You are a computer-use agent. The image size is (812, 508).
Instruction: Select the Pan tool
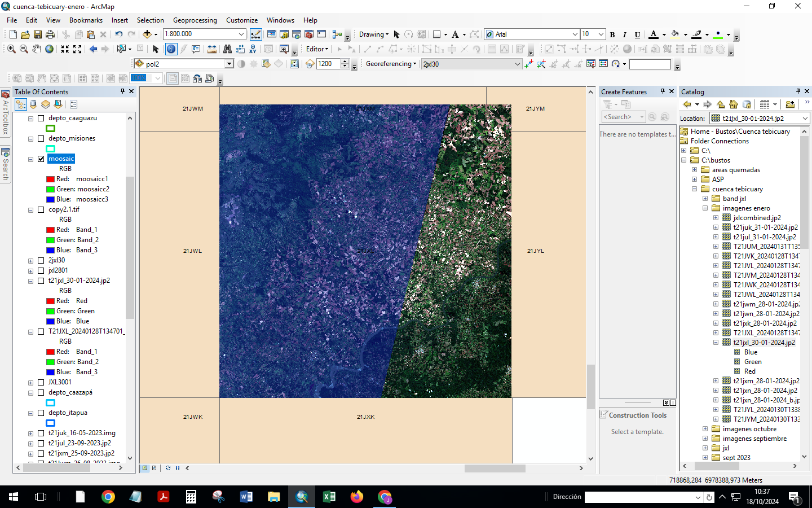coord(36,49)
